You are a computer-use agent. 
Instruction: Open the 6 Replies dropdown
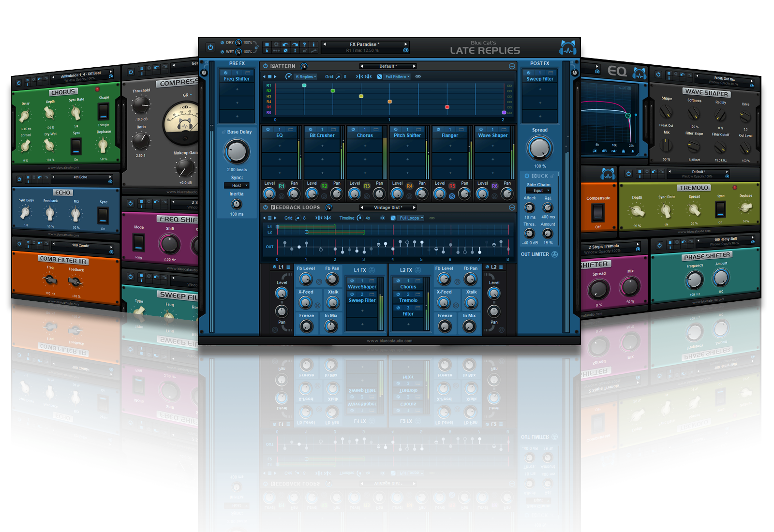point(306,76)
